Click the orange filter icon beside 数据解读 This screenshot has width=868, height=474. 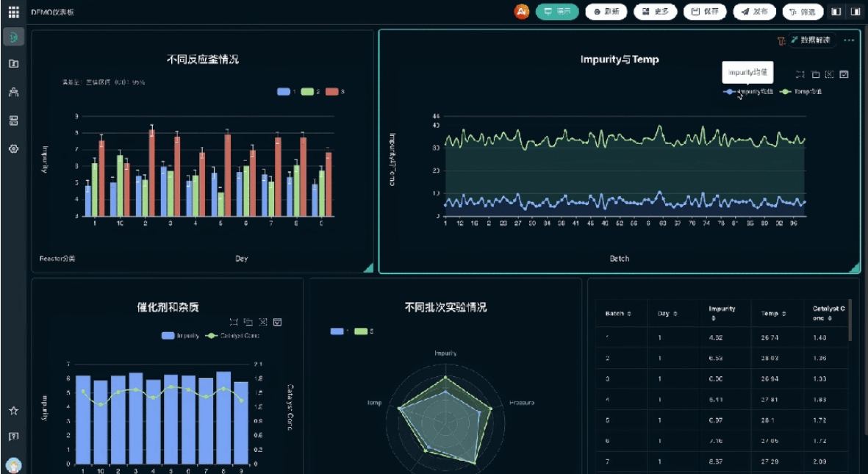[x=781, y=40]
